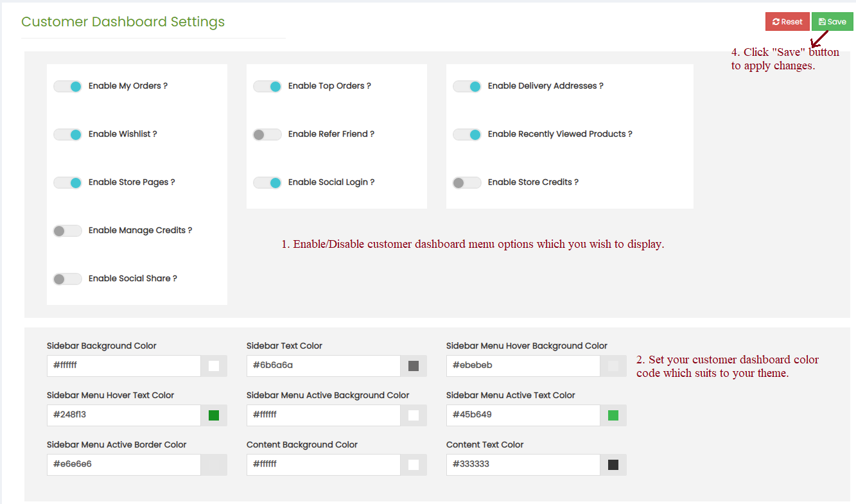
Task: Open Sidebar Menu Active Background Color swatch
Action: (x=414, y=415)
